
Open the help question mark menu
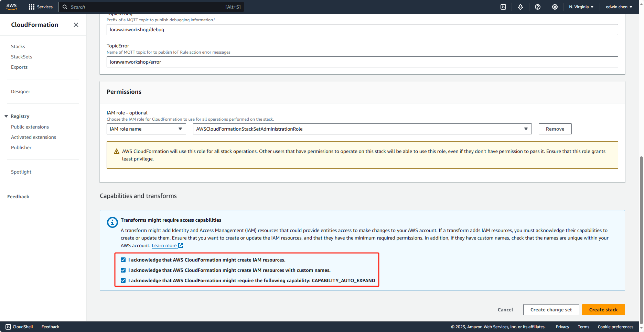pos(538,7)
